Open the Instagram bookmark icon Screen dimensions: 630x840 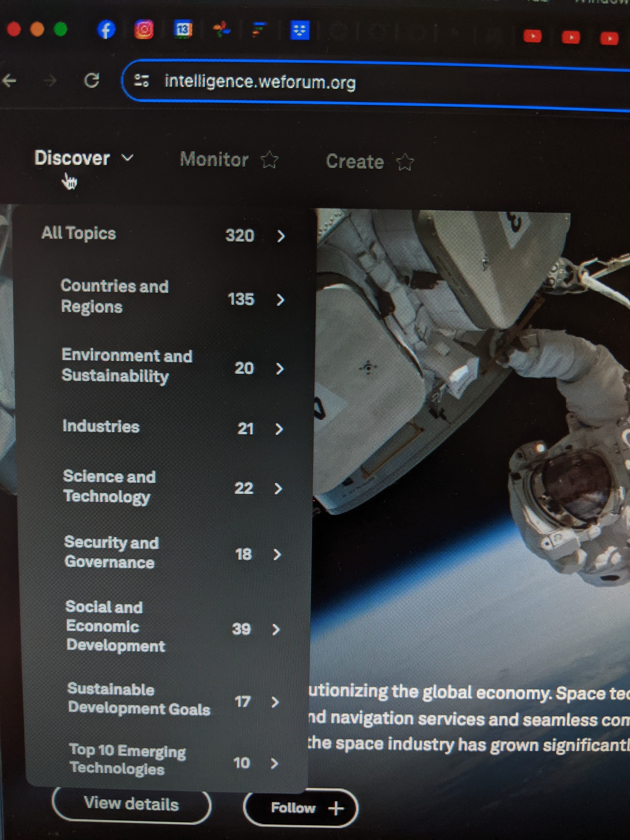click(144, 30)
